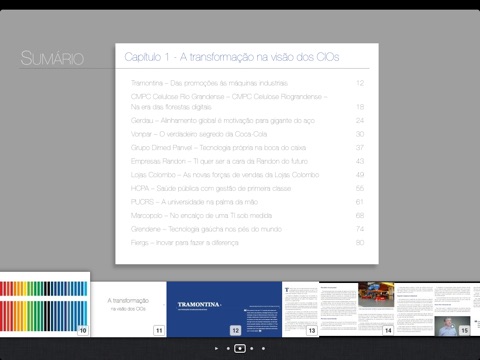The height and width of the screenshot is (360, 480).
Task: Tap page number 43 beside Empresas Randon
Action: click(x=360, y=161)
